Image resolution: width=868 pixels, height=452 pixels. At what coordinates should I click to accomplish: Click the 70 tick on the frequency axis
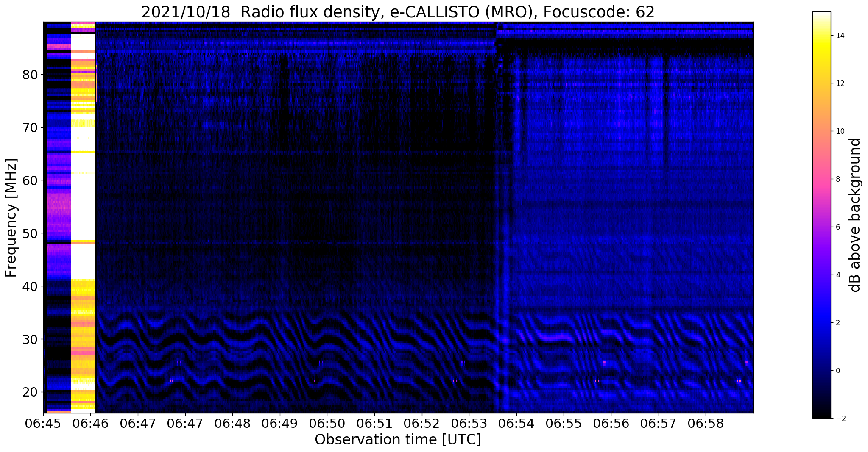point(30,128)
